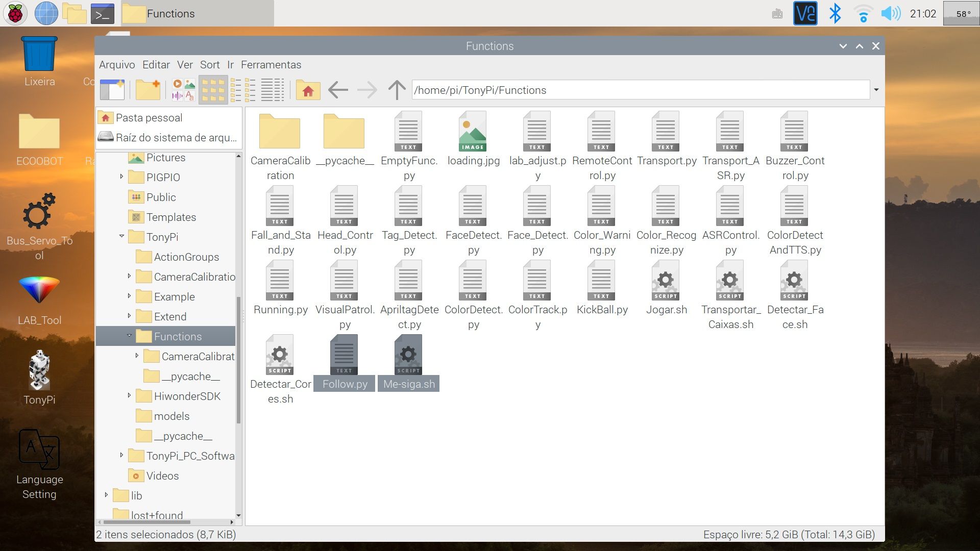Screen dimensions: 980x551
Task: Go to home folder icon
Action: point(308,90)
